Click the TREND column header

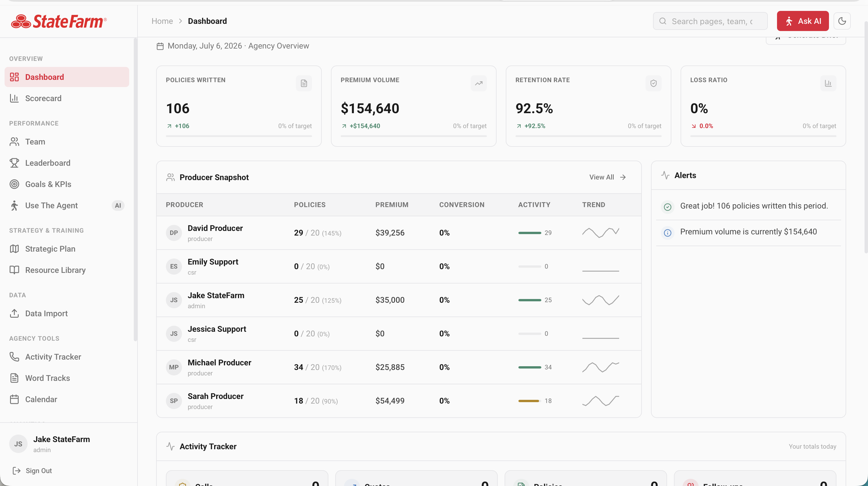[594, 205]
